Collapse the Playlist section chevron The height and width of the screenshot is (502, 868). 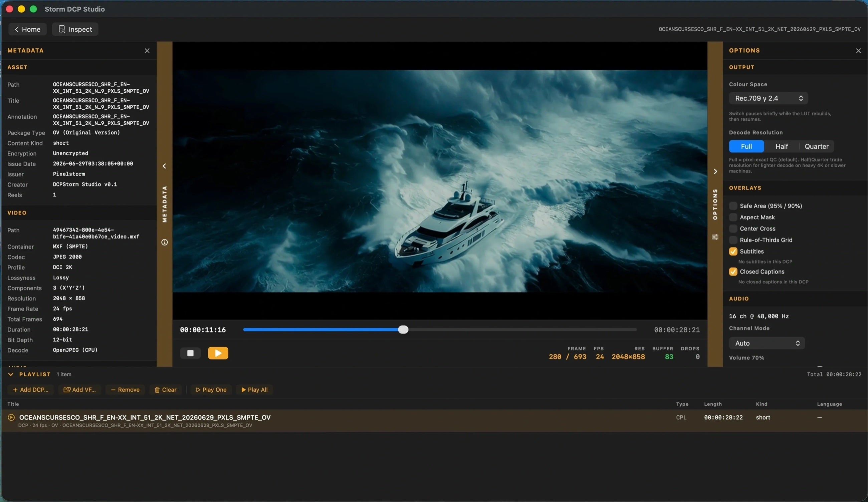click(x=11, y=374)
